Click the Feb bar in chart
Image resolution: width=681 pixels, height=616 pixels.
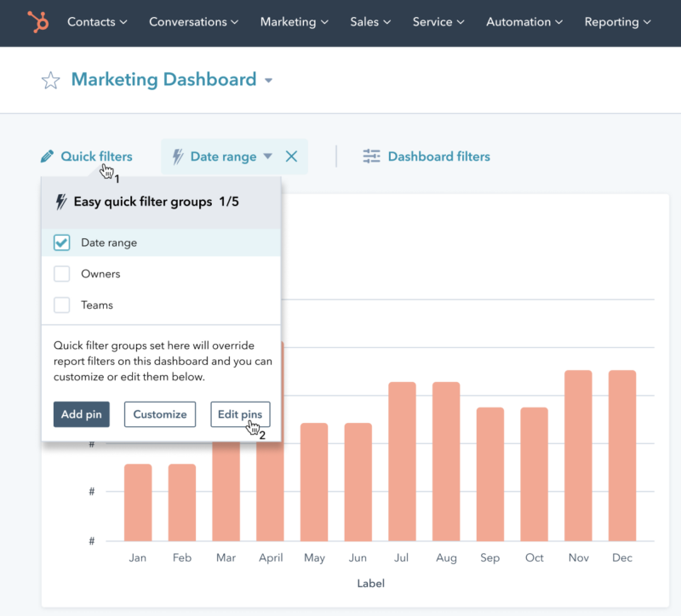click(182, 503)
